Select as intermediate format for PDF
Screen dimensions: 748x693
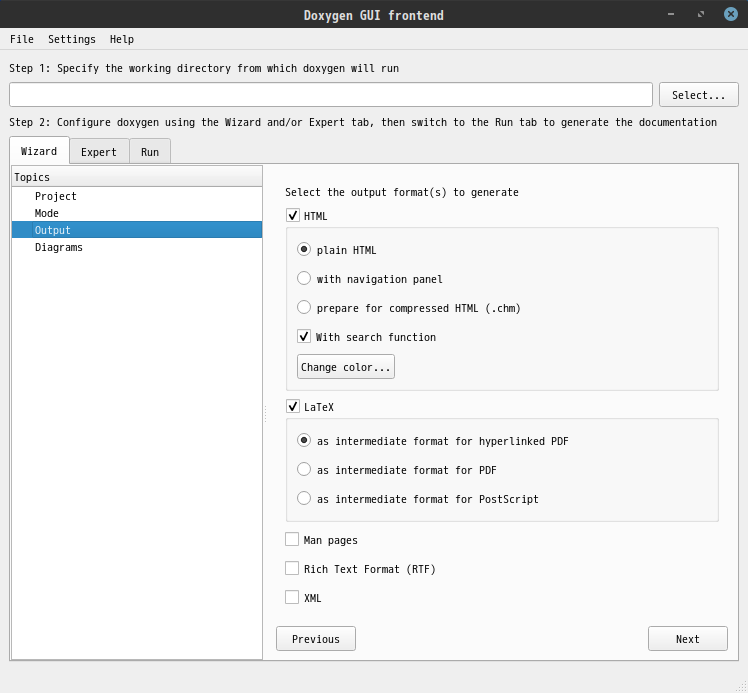pyautogui.click(x=304, y=470)
